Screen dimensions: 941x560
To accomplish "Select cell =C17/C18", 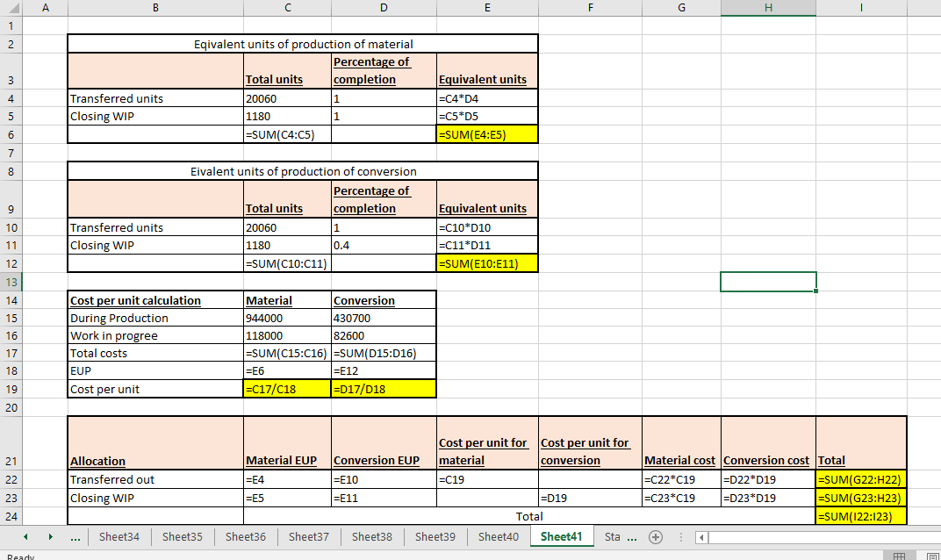I will 287,389.
